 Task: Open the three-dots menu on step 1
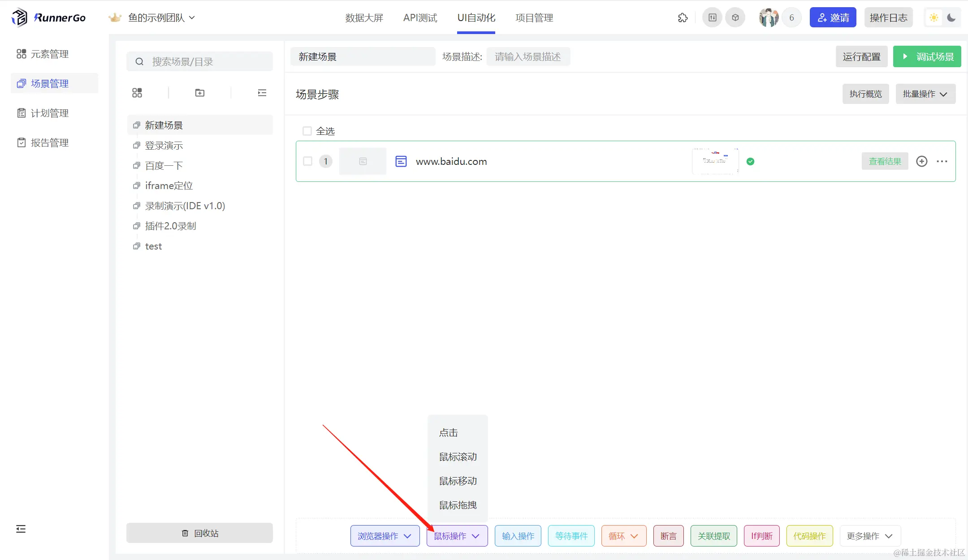coord(942,161)
